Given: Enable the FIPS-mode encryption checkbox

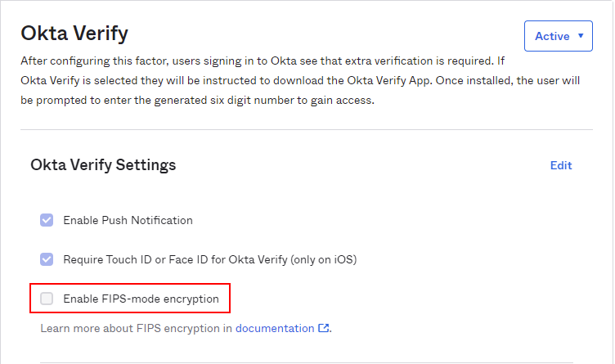Looking at the screenshot, I should tap(47, 299).
